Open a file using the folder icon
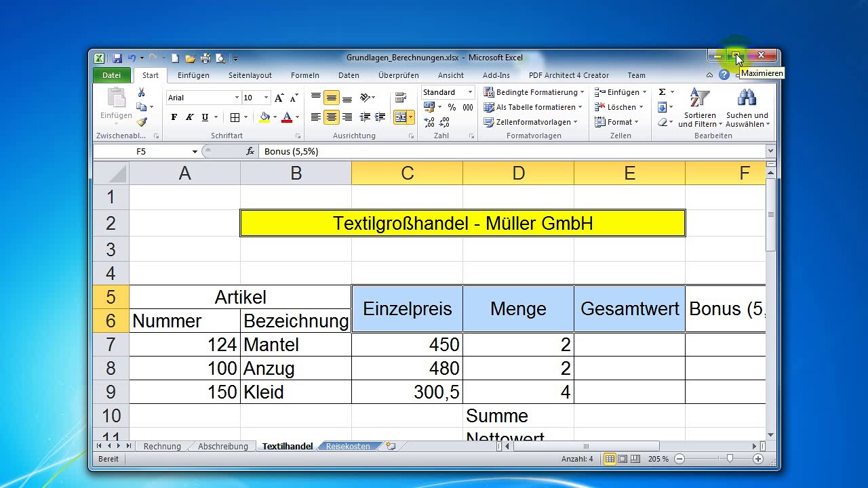 click(x=191, y=58)
